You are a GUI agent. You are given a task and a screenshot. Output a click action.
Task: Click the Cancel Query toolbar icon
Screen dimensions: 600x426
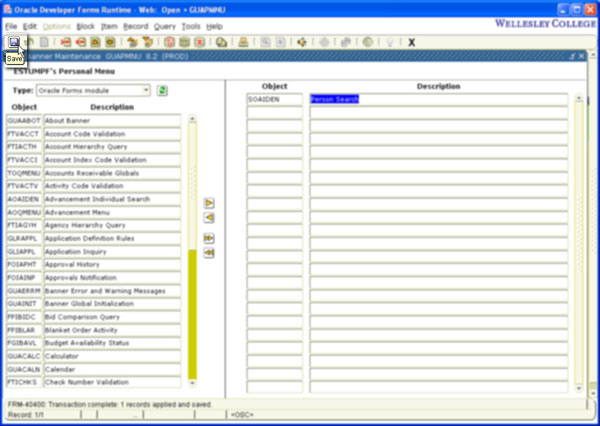tap(199, 42)
